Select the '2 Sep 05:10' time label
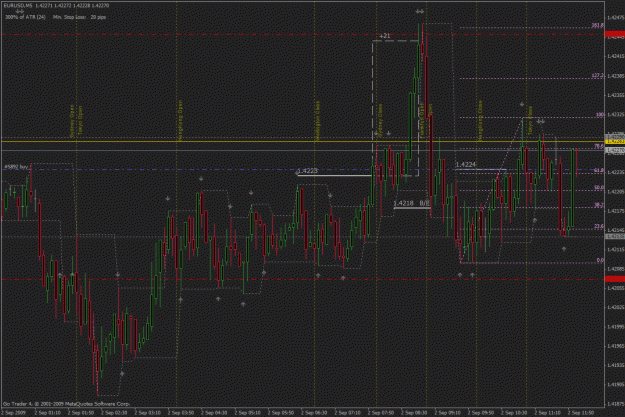Screen dimensions: 625x417 248,413
